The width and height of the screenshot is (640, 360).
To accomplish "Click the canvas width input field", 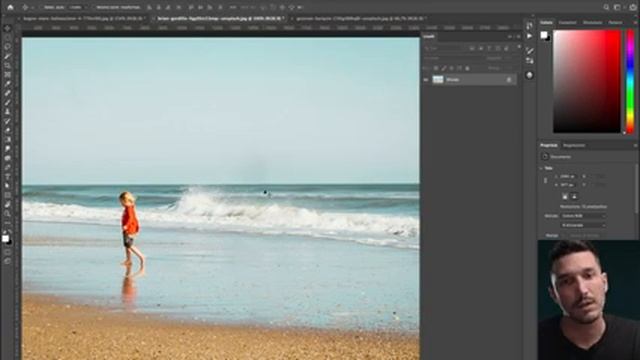I will click(x=568, y=176).
